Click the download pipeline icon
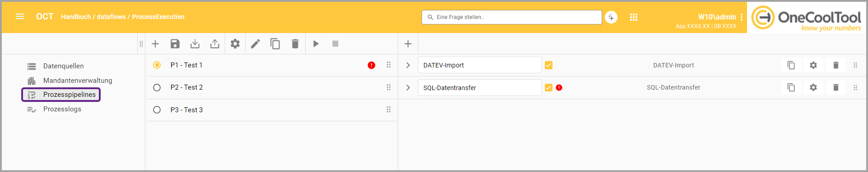Viewport: 868px width, 172px height. [195, 44]
